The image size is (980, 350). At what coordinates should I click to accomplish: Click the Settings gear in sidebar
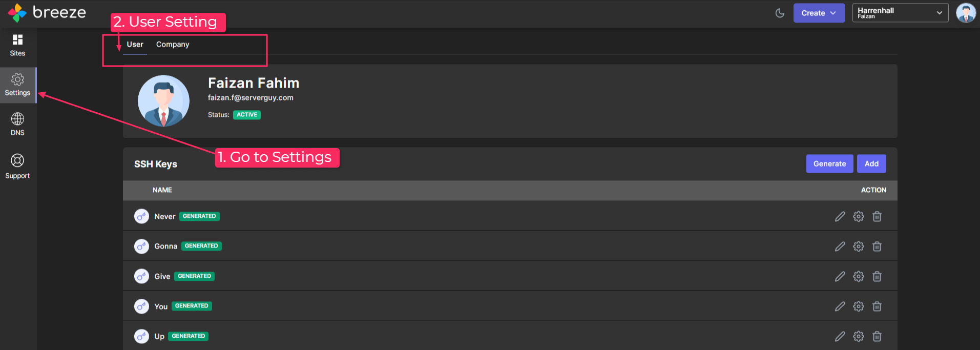pyautogui.click(x=17, y=85)
